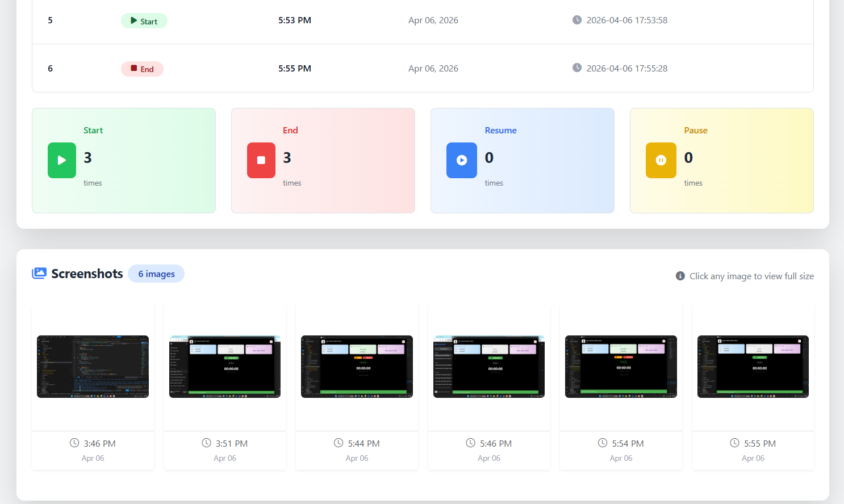Click the yellow Pause icon

(661, 160)
